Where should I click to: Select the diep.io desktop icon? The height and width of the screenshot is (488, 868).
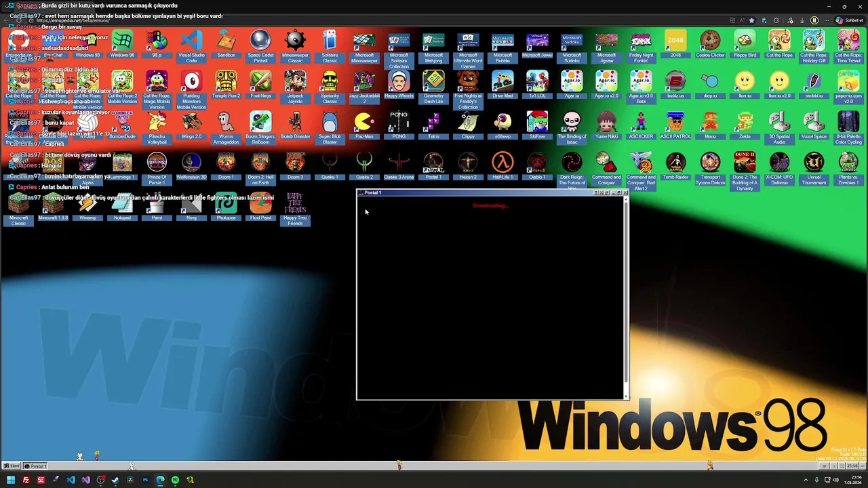[710, 84]
